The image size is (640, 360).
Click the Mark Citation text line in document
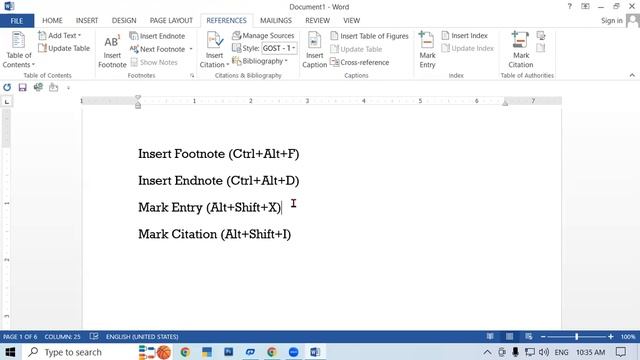[214, 234]
